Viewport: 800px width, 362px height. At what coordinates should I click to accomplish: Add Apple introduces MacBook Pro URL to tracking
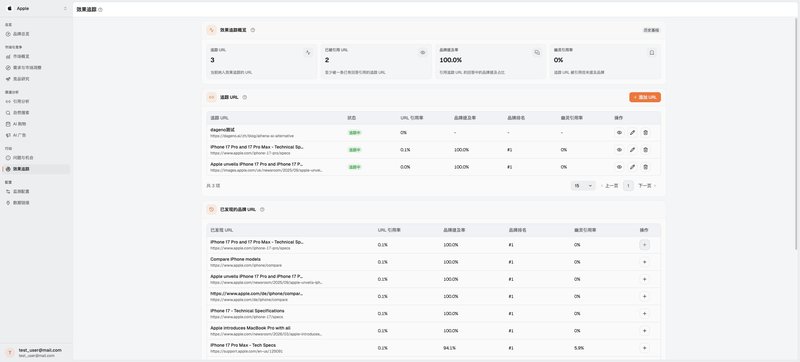(644, 331)
